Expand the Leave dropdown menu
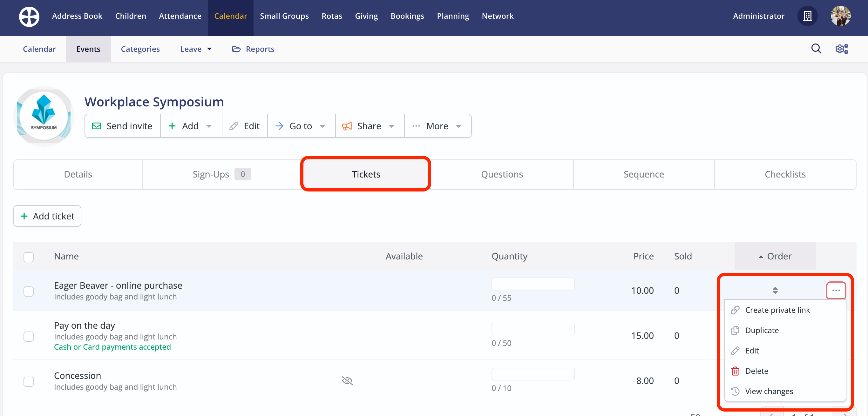 [x=196, y=49]
